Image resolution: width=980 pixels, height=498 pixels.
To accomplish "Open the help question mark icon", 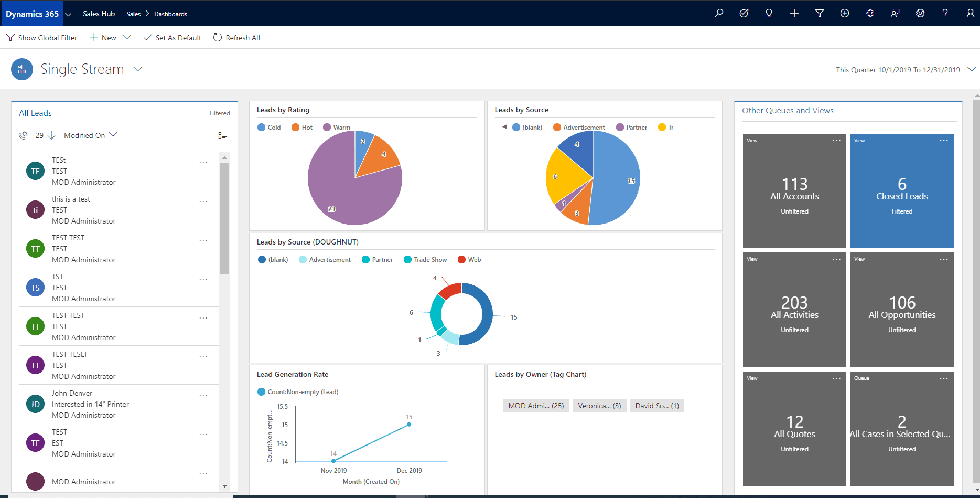I will coord(945,14).
